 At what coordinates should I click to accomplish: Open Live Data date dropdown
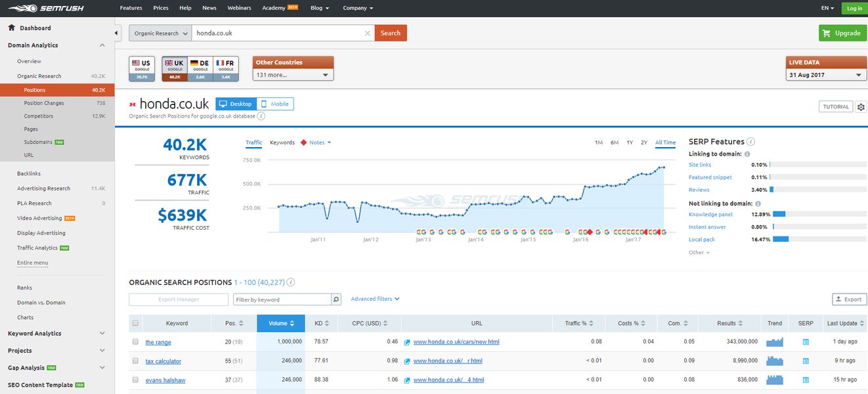click(826, 75)
